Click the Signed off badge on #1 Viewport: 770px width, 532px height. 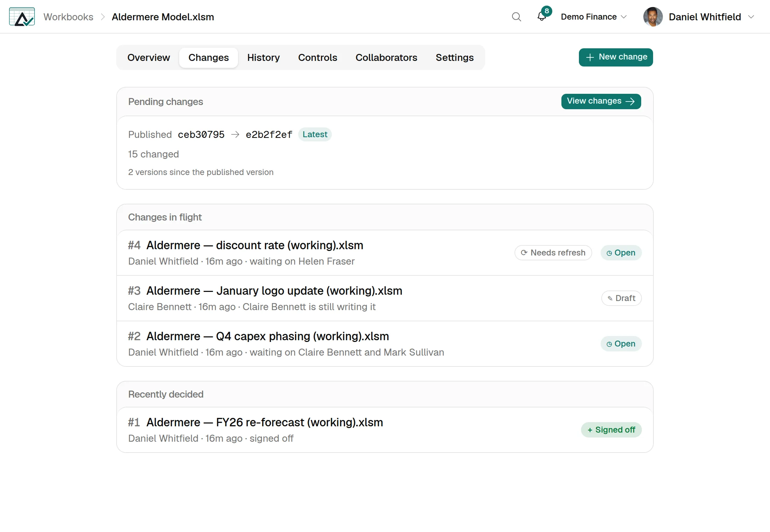(x=611, y=430)
